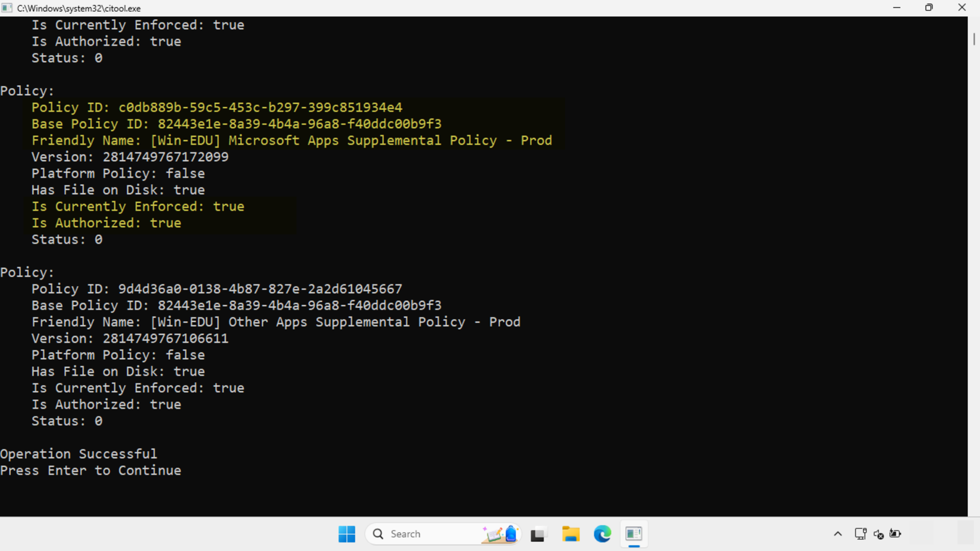Close the citool.exe console window

click(x=962, y=8)
